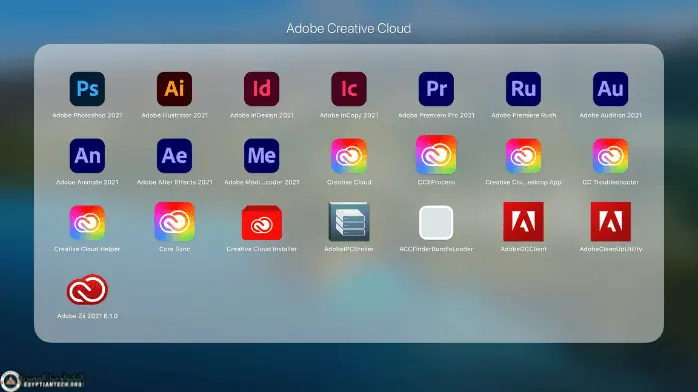698x392 pixels.
Task: Click the blank ACCFinderBundleLoader icon
Action: click(436, 222)
